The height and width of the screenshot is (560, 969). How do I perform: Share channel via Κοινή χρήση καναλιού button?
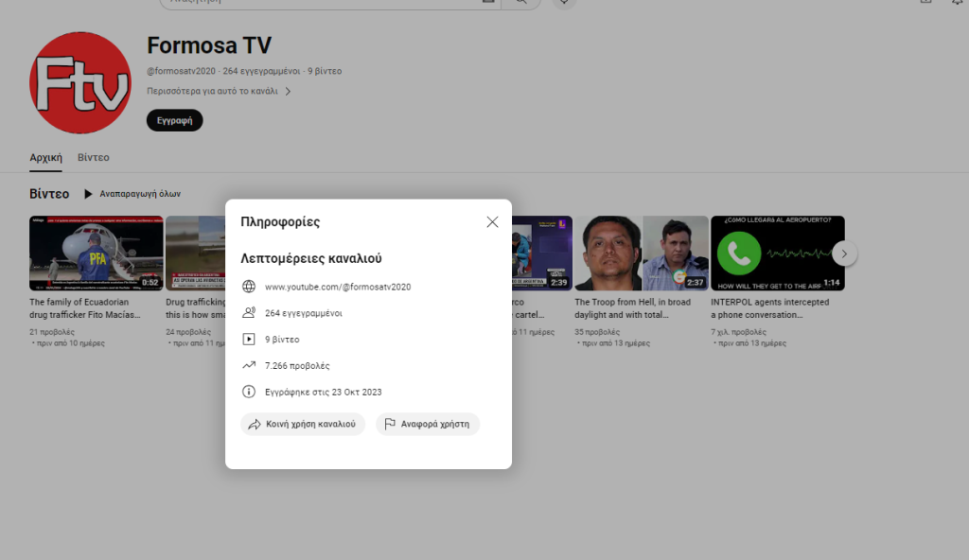pyautogui.click(x=303, y=424)
